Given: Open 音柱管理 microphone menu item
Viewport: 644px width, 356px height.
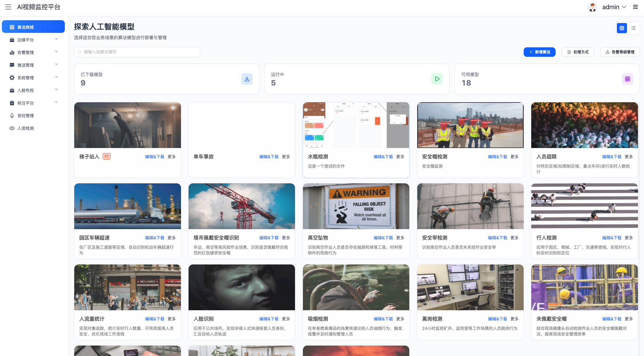Looking at the screenshot, I should click(x=25, y=116).
